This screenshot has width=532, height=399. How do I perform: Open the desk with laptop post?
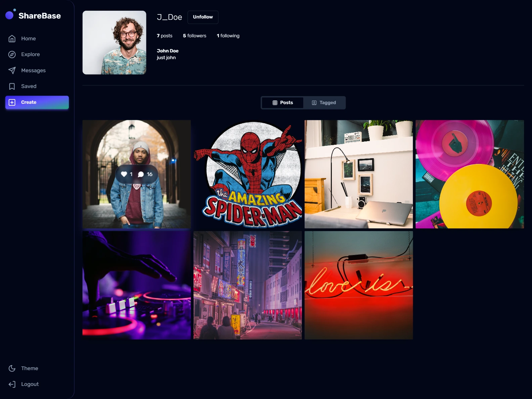tap(359, 174)
